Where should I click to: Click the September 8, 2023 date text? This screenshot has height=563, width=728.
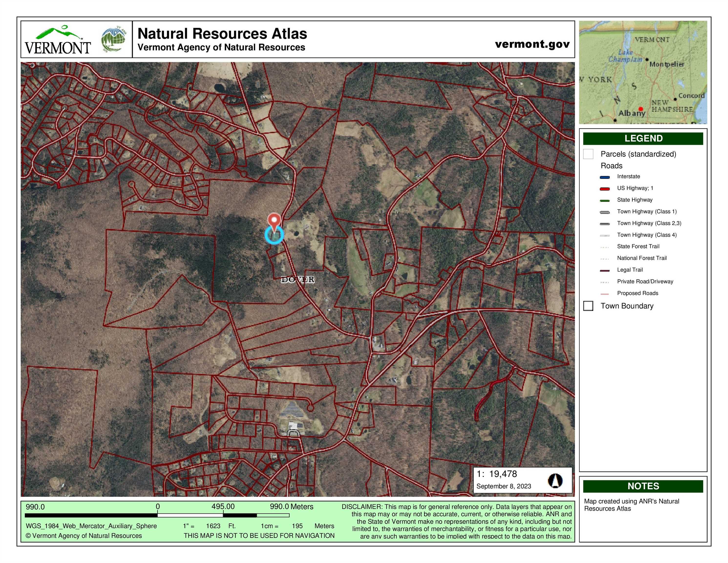click(504, 486)
